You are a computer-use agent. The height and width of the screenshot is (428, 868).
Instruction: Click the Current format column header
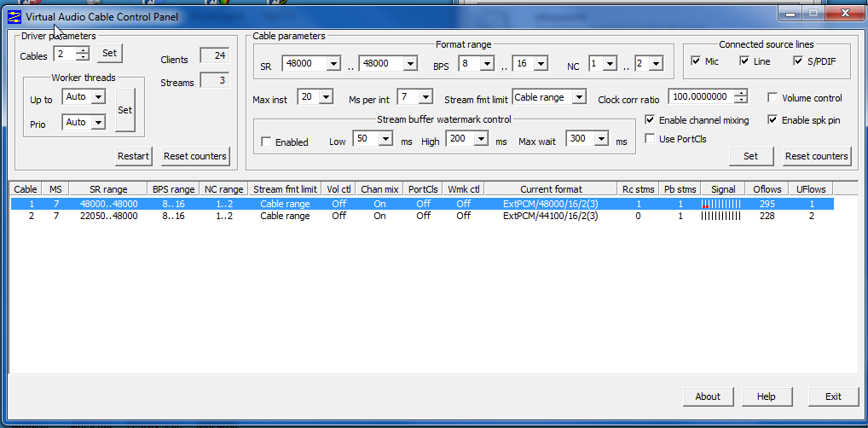pyautogui.click(x=551, y=189)
